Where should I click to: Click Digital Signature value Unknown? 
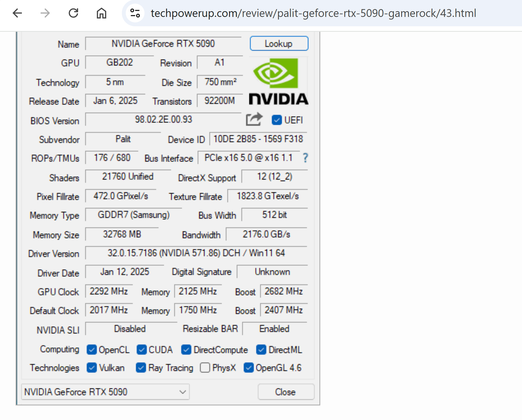click(x=272, y=272)
